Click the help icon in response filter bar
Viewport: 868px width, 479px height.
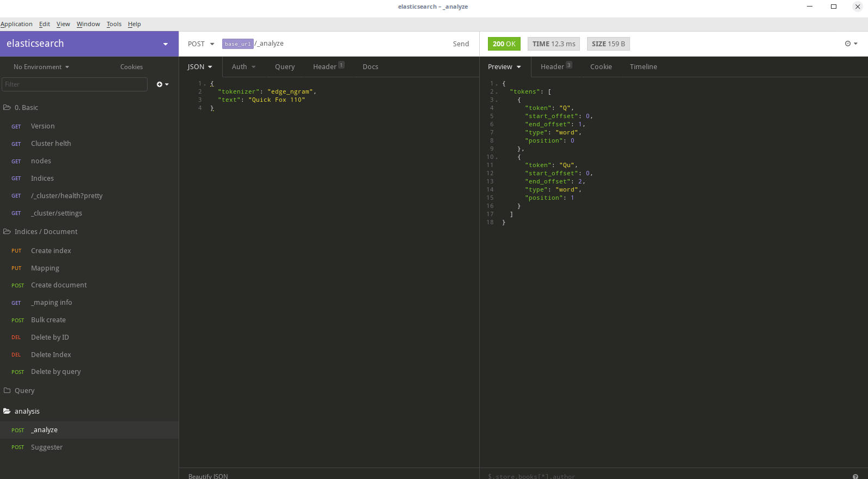[855, 476]
